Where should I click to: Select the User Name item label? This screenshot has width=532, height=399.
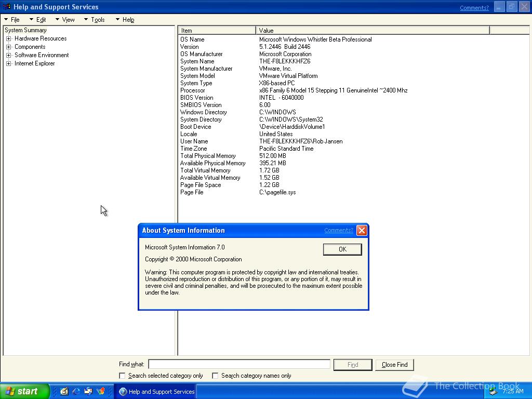194,141
